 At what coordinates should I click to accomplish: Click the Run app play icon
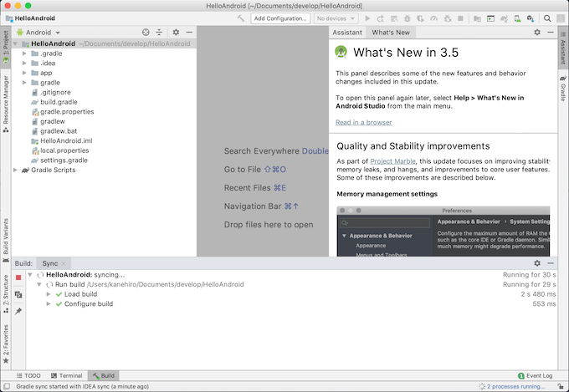(x=367, y=18)
